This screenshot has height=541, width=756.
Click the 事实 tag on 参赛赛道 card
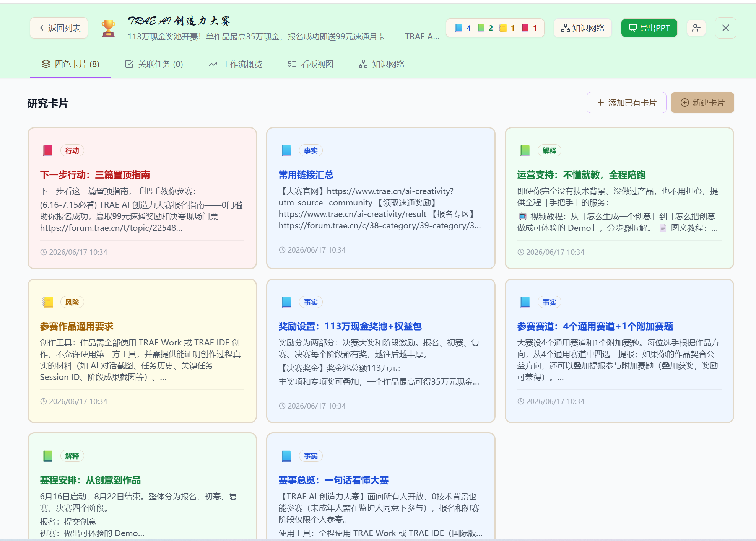(x=549, y=302)
